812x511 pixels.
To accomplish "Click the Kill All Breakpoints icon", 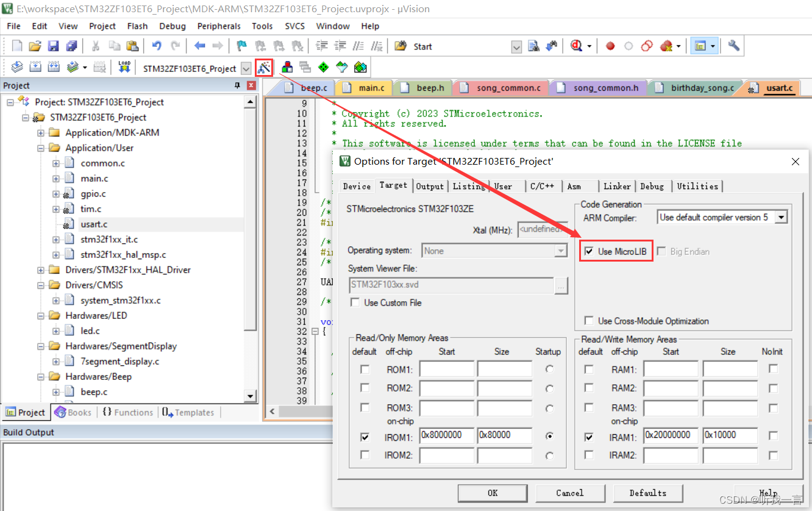I will click(x=666, y=46).
